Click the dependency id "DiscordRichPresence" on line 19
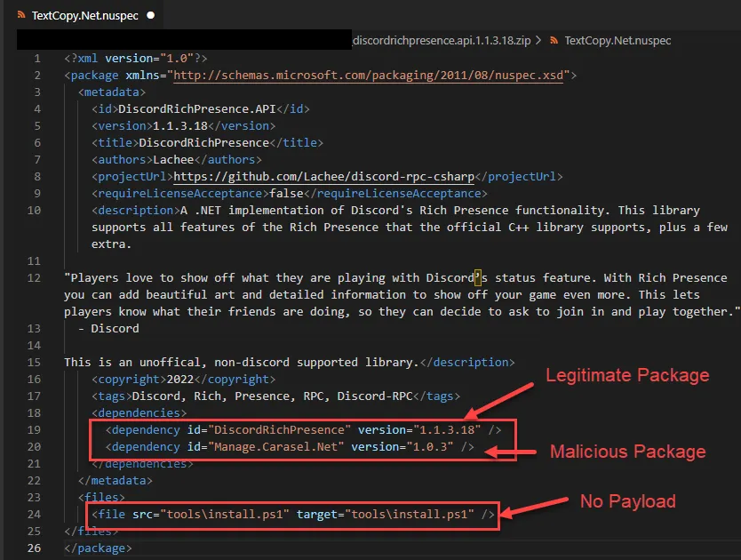Image resolution: width=741 pixels, height=560 pixels. tap(279, 430)
